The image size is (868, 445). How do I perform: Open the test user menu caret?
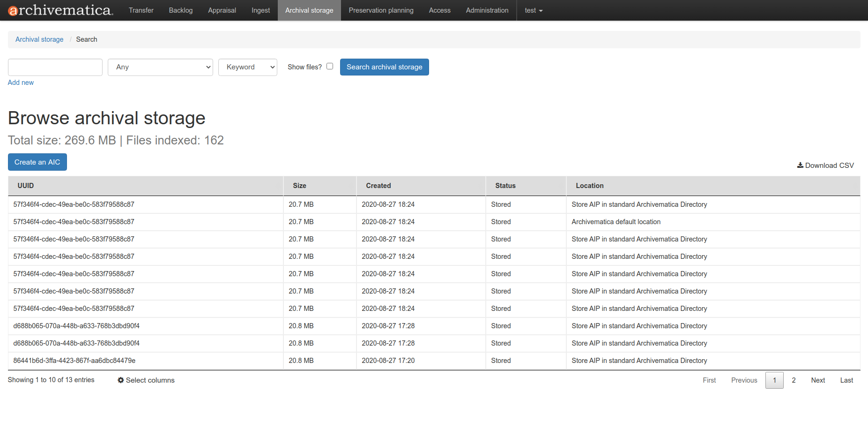click(541, 10)
